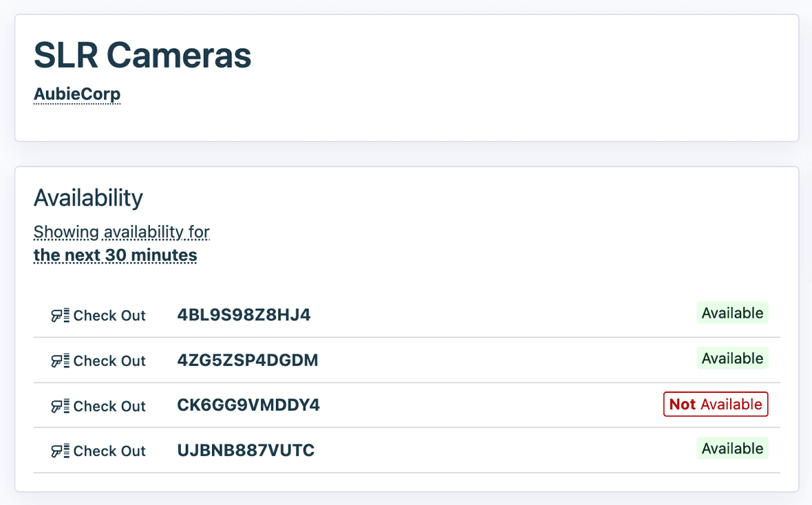This screenshot has width=812, height=505.
Task: Click the Availability section heading
Action: [88, 198]
